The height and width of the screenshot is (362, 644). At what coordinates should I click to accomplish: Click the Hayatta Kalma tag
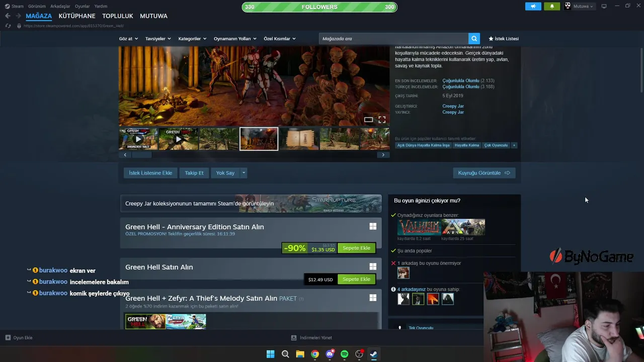pyautogui.click(x=467, y=145)
